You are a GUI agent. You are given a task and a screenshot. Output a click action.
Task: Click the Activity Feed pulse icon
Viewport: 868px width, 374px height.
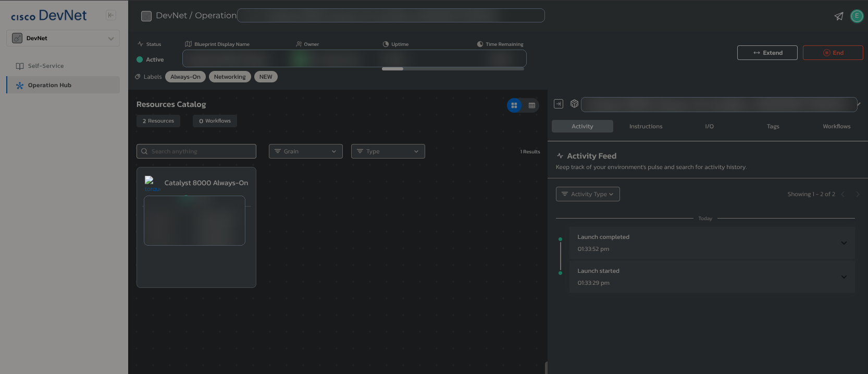click(560, 156)
